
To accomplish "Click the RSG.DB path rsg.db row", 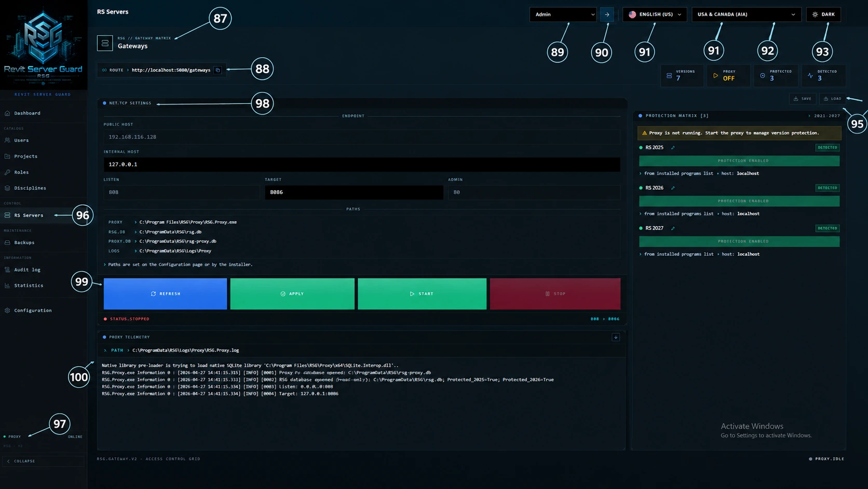I will coord(155,232).
